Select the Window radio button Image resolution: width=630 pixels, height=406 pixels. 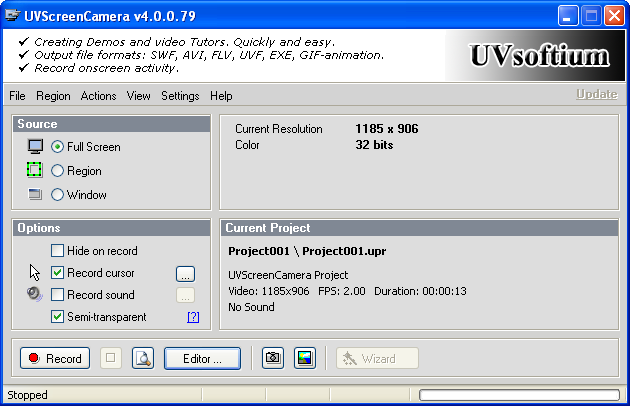[57, 195]
